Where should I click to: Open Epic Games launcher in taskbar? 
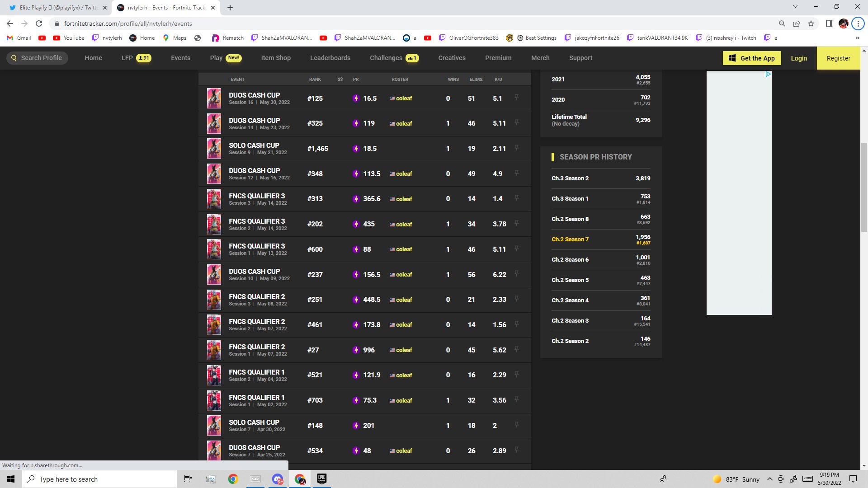pyautogui.click(x=321, y=479)
